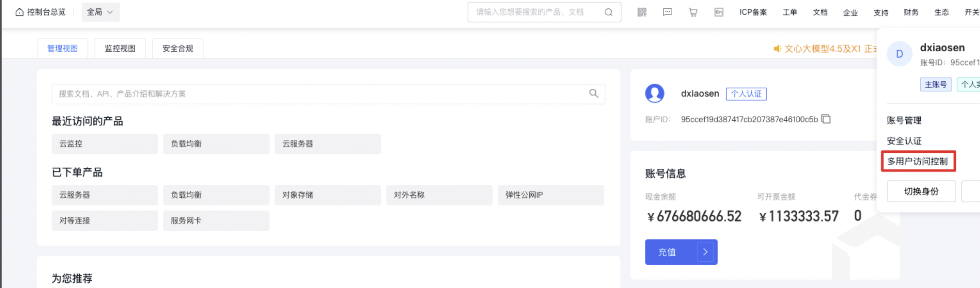Open the 支持 menu item
This screenshot has width=980, height=288.
coord(881,13)
